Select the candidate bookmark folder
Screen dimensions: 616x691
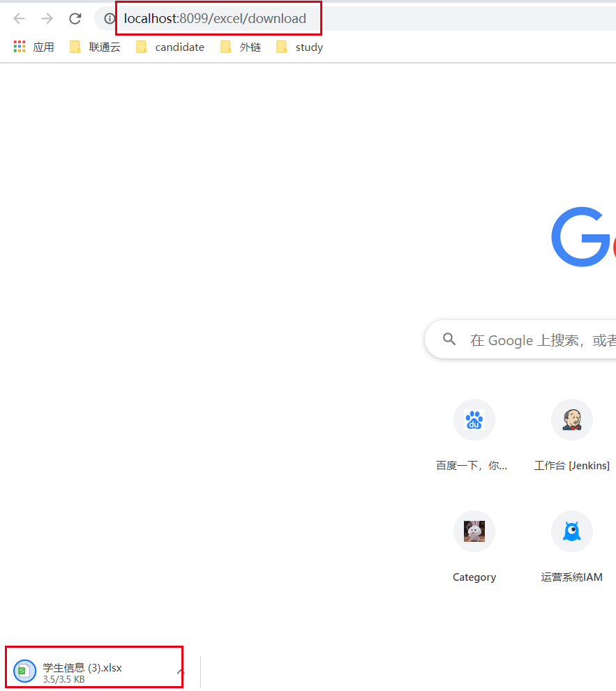(179, 47)
